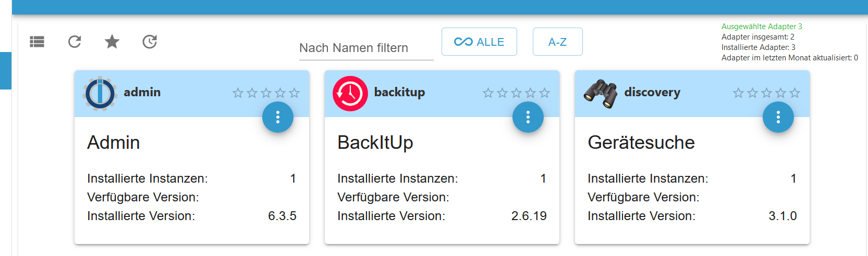Screen dimensions: 868x256
Task: Click the discovery binoculars icon
Action: (601, 94)
